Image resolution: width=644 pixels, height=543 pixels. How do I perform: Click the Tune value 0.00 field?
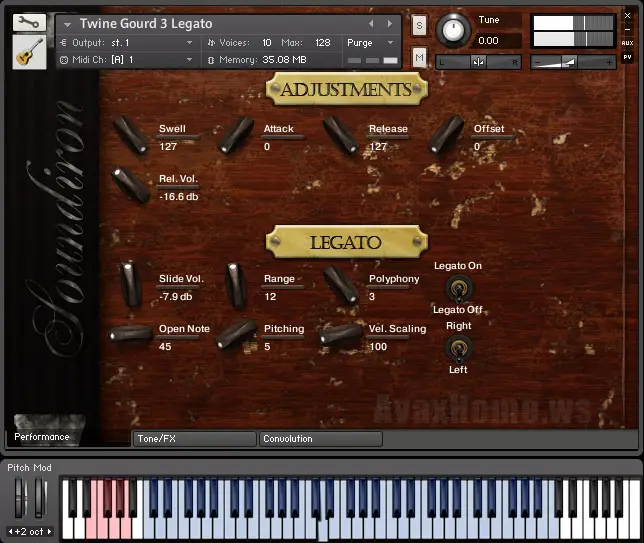[488, 41]
